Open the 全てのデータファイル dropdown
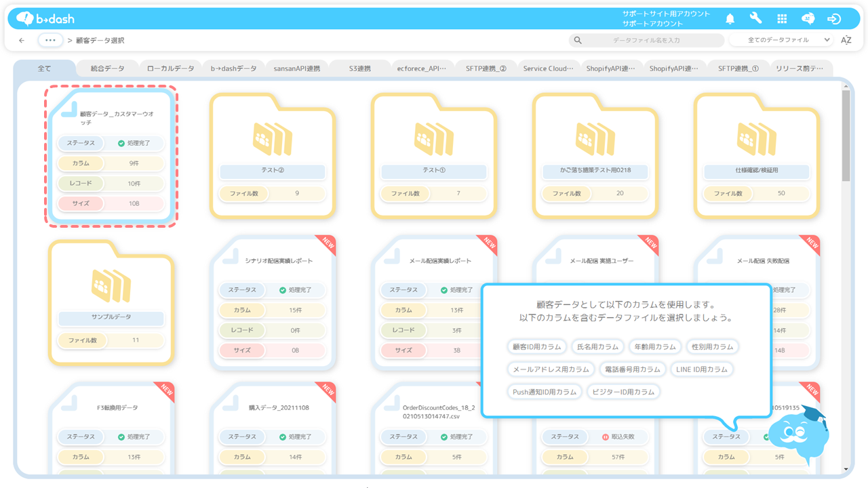The image size is (868, 488). pos(781,41)
